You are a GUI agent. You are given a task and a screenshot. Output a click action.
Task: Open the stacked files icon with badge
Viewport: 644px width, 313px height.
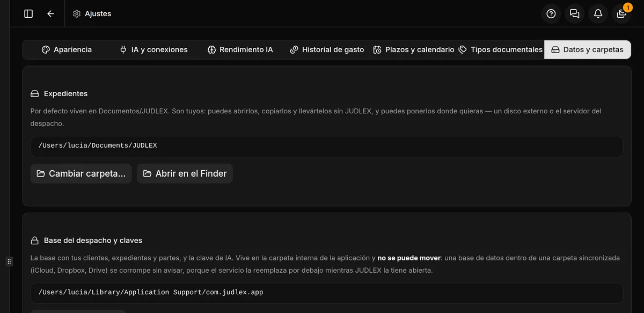[621, 14]
